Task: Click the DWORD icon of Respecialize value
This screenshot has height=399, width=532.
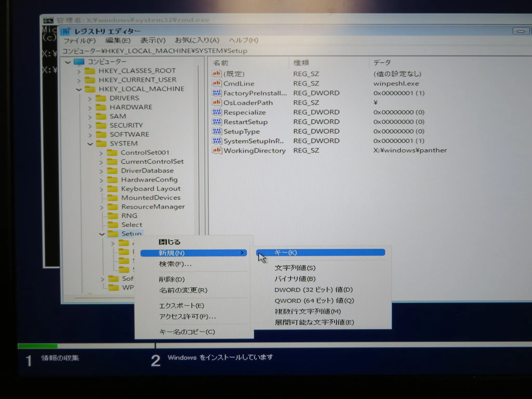Action: click(x=217, y=112)
